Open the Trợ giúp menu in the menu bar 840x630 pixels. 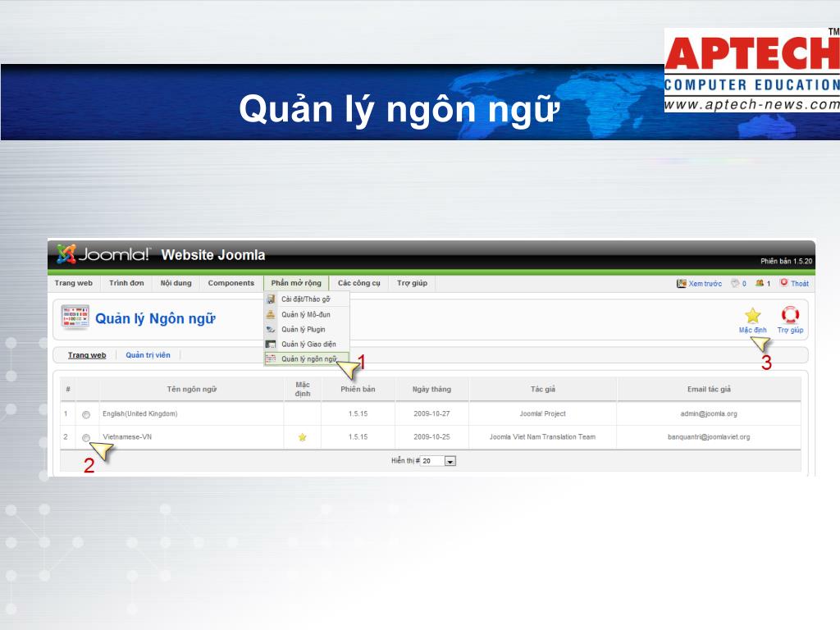tap(412, 283)
